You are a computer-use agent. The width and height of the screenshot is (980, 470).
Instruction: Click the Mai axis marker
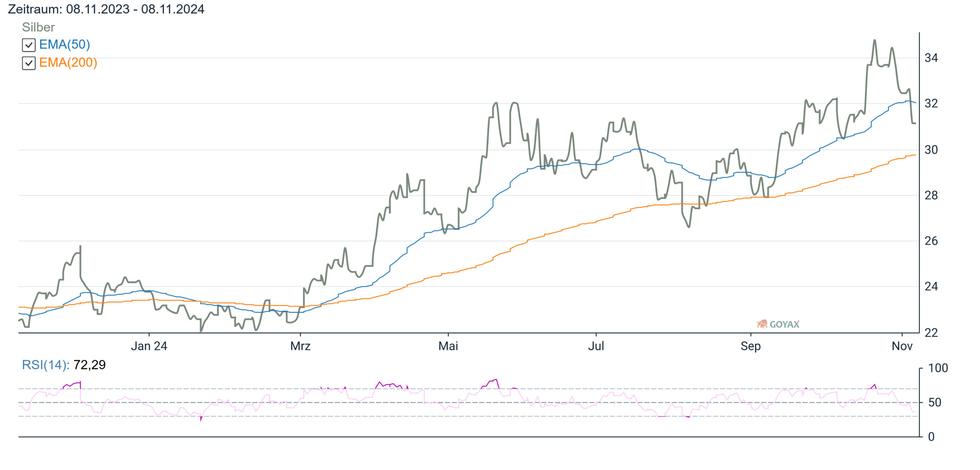pyautogui.click(x=448, y=346)
